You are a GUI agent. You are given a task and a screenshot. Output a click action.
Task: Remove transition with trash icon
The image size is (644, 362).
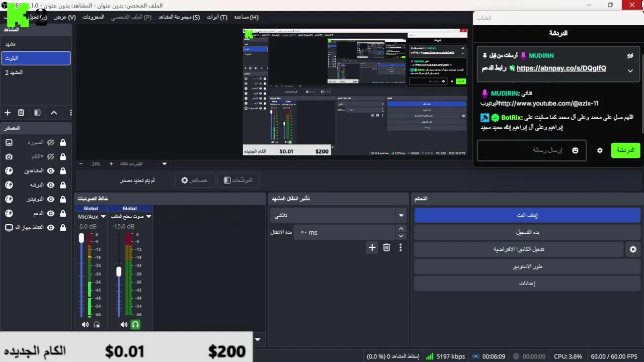click(x=386, y=247)
